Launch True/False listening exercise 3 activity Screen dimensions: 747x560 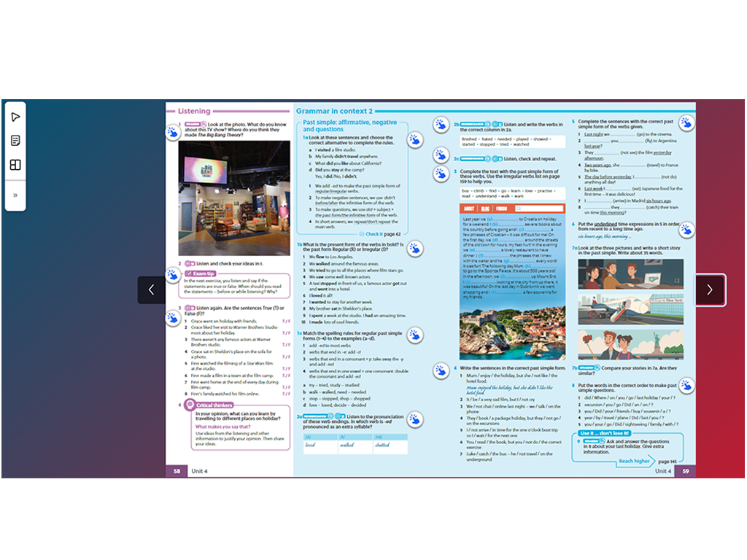click(172, 318)
